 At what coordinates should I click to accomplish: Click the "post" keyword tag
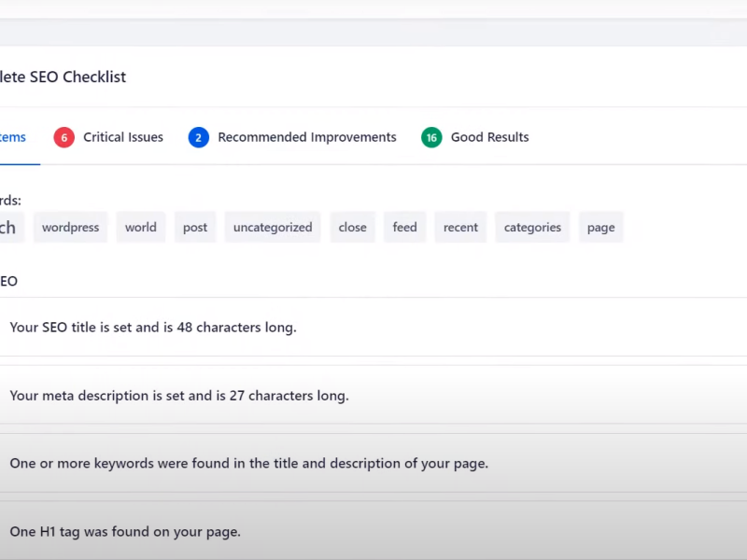[x=195, y=227]
